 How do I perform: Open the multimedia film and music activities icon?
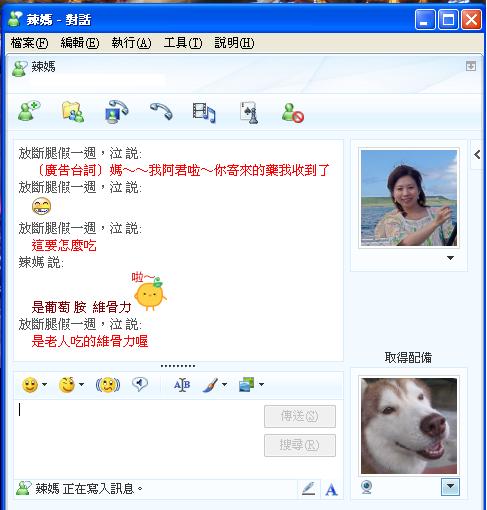(204, 112)
